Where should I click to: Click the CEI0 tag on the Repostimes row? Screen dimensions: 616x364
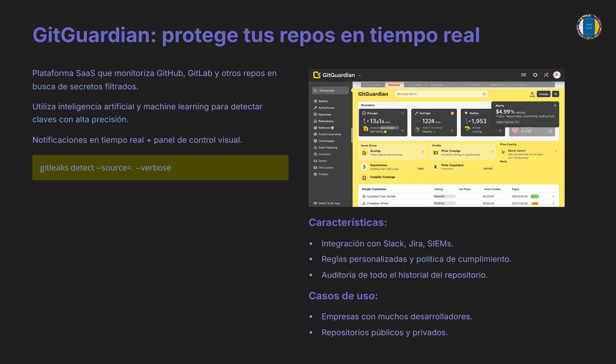[x=421, y=169]
